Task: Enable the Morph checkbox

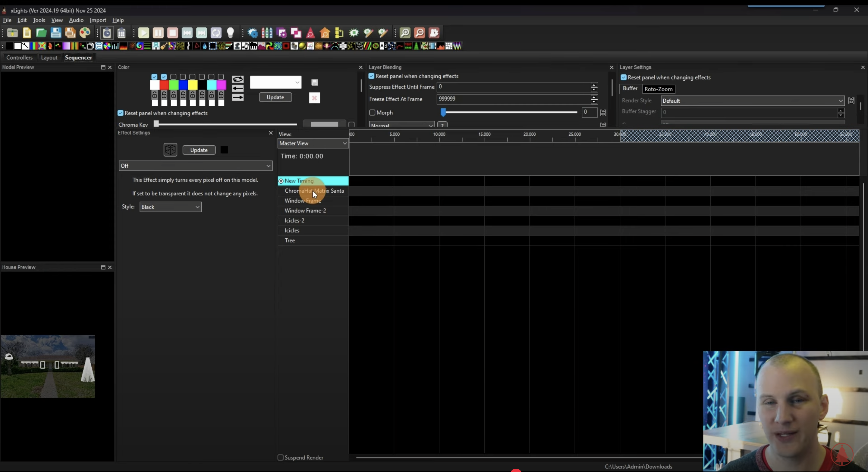Action: tap(372, 113)
